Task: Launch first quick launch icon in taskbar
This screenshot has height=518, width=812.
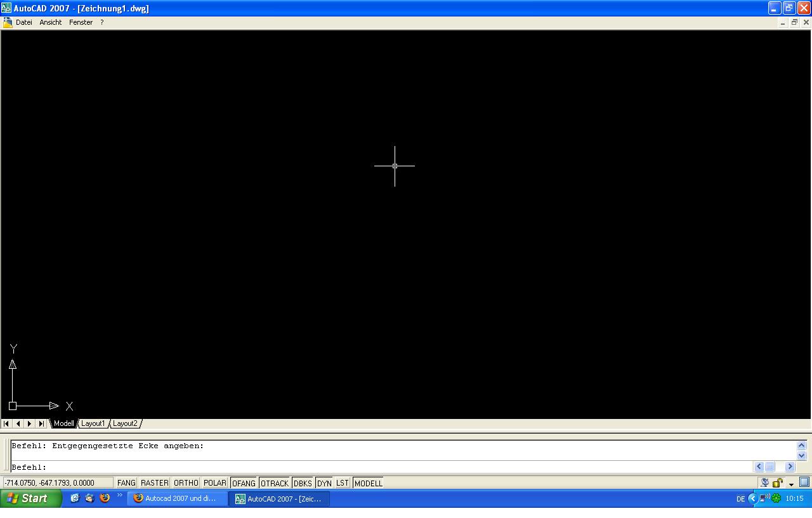Action: pyautogui.click(x=75, y=498)
